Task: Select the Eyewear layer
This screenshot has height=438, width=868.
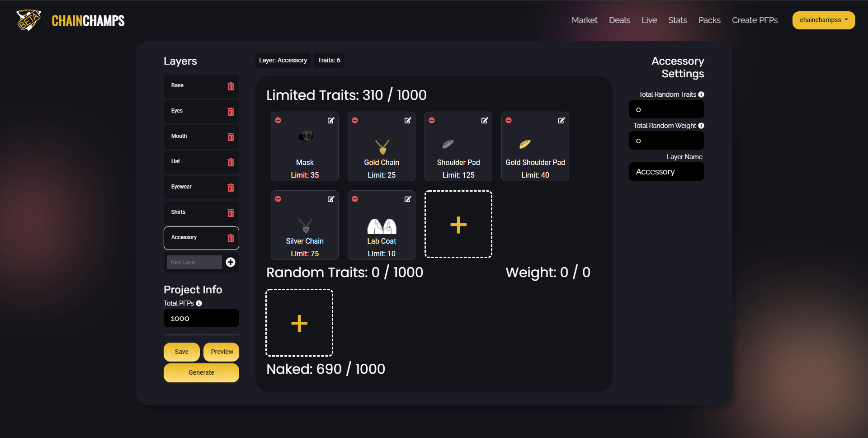Action: (x=201, y=188)
